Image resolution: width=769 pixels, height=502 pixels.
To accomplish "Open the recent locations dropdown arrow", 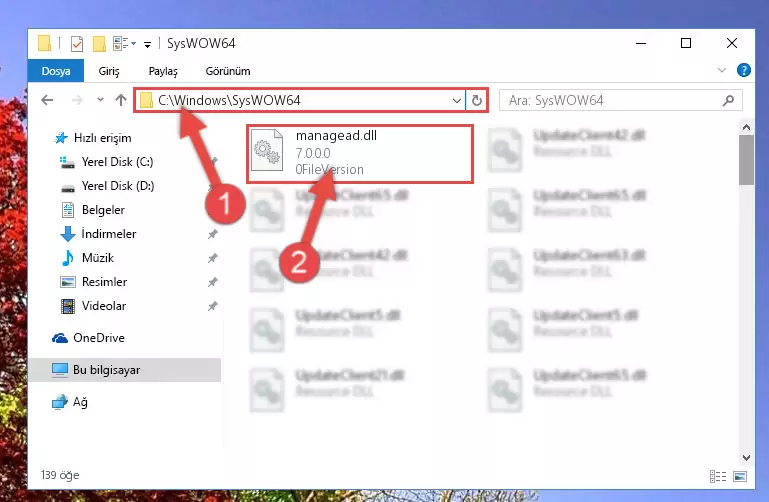I will click(100, 100).
